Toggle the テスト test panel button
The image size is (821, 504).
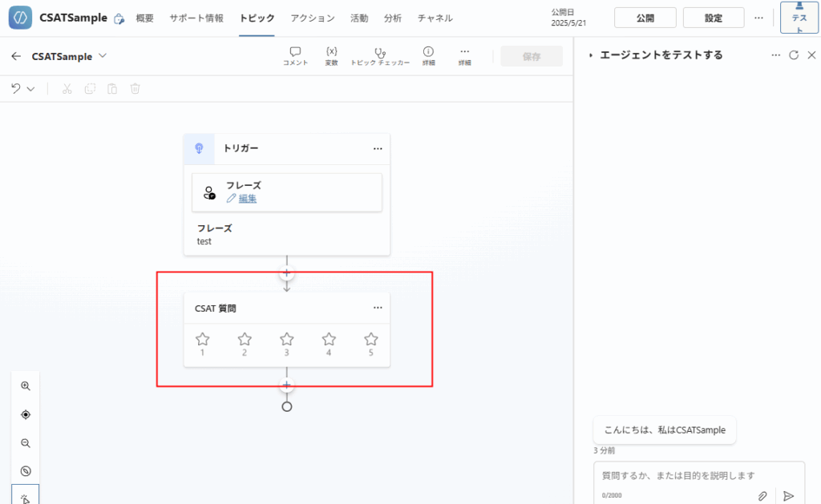click(x=799, y=18)
